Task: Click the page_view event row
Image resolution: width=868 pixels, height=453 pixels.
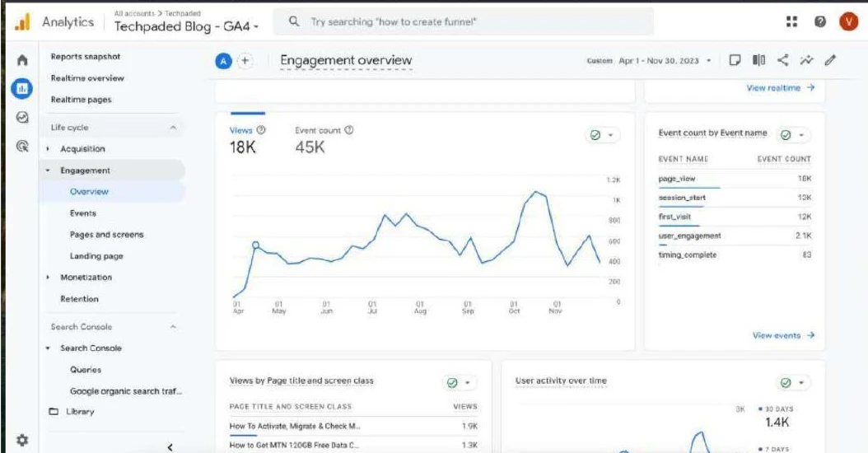Action: point(735,179)
